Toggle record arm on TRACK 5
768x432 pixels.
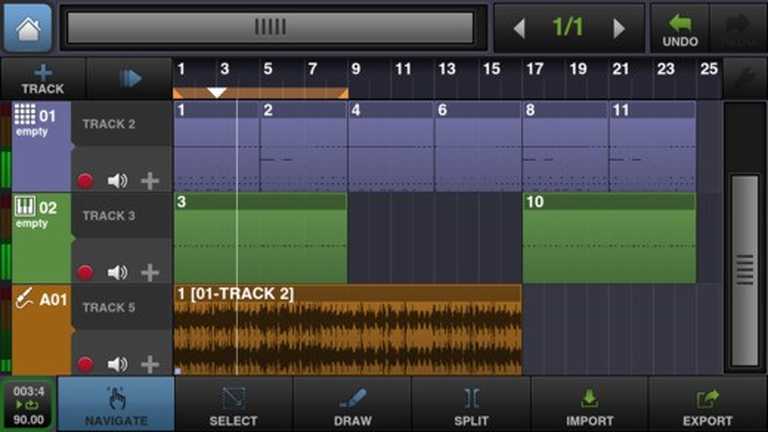85,364
